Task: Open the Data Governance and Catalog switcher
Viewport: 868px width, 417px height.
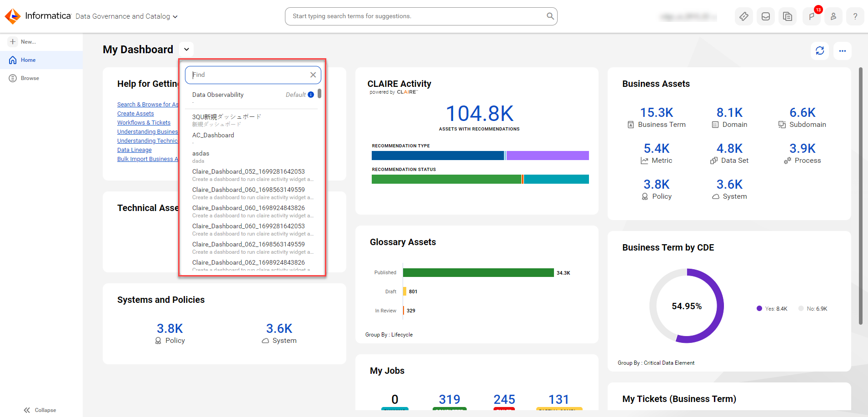Action: [126, 16]
